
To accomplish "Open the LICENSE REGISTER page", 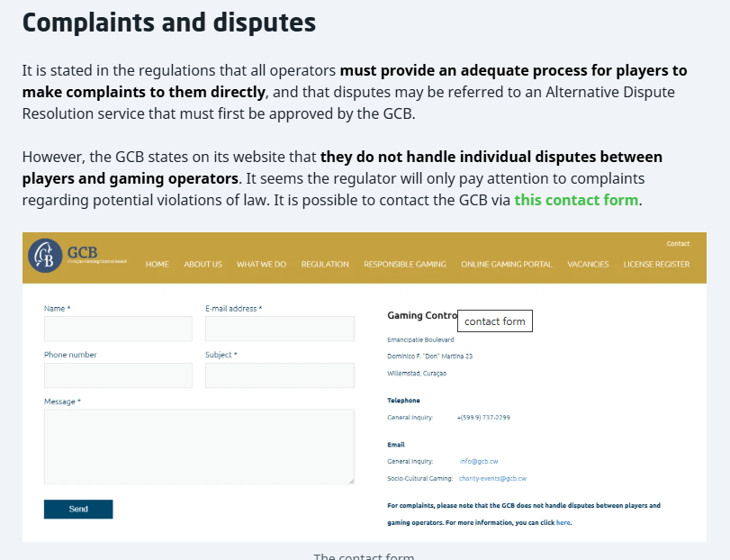I will click(x=656, y=265).
